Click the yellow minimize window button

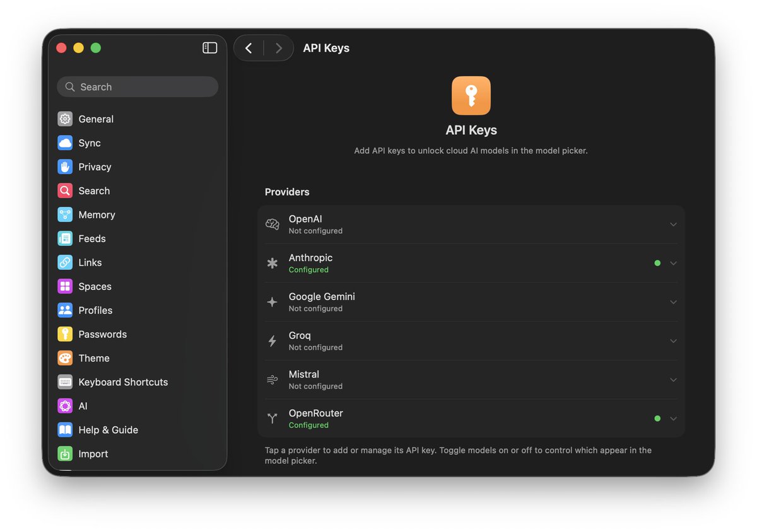78,48
